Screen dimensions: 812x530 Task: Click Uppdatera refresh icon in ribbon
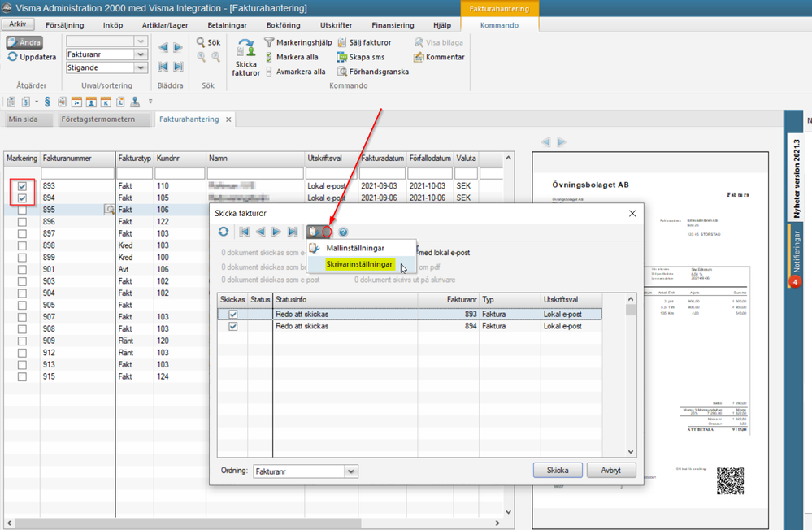12,56
